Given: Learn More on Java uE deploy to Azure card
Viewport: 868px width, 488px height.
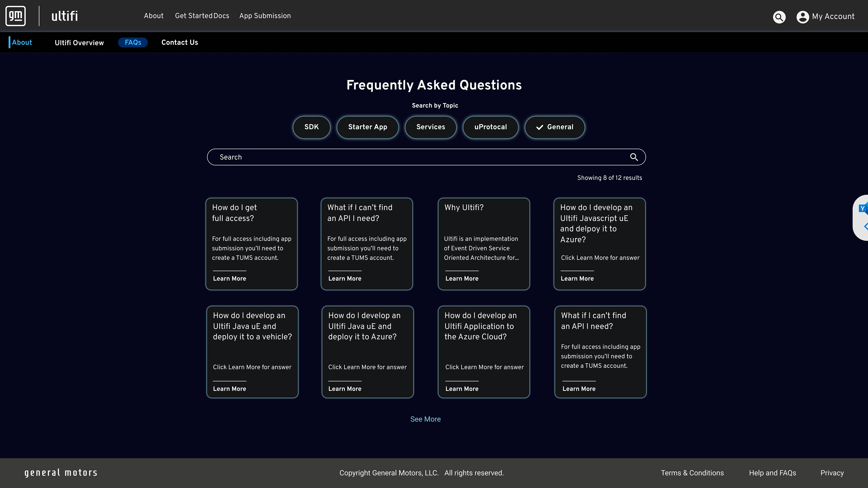Looking at the screenshot, I should pyautogui.click(x=345, y=389).
